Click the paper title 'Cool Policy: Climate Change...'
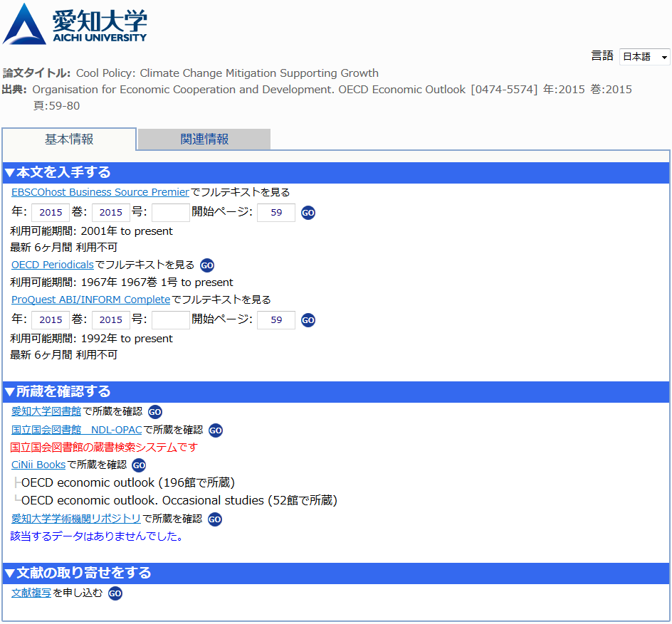 pyautogui.click(x=227, y=73)
